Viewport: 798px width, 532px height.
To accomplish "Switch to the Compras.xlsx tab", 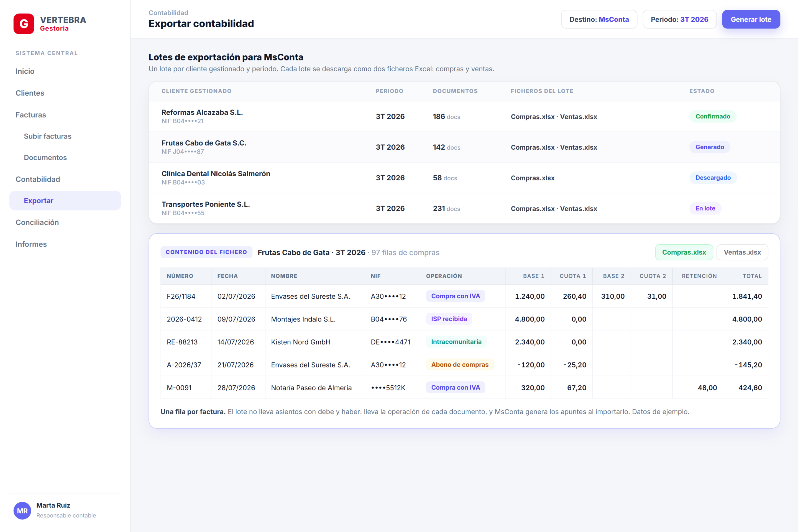I will (x=684, y=252).
